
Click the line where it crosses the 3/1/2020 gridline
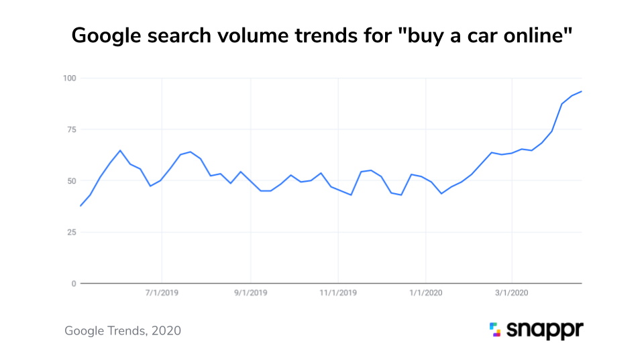pyautogui.click(x=513, y=153)
